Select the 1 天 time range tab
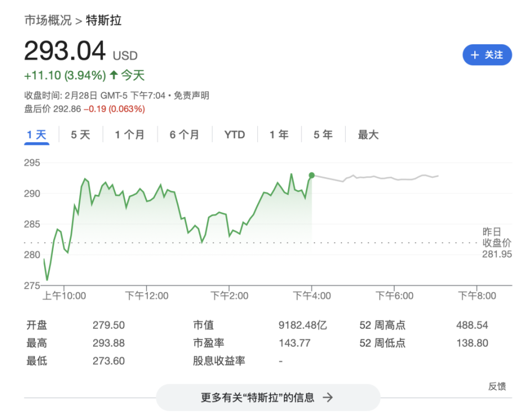Viewport: 532px width, 412px height. pos(37,135)
